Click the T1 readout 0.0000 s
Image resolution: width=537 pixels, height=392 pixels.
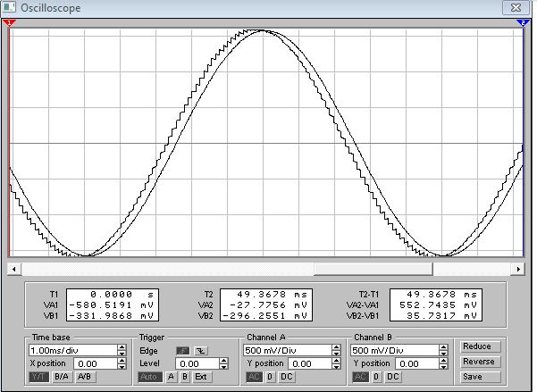[122, 295]
